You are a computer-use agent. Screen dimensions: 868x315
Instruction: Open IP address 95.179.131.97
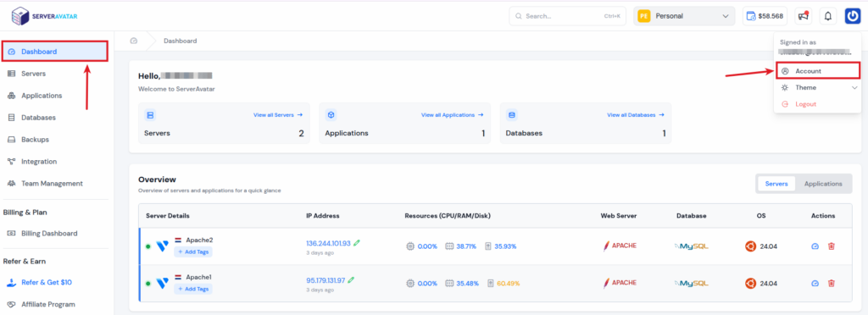[325, 280]
